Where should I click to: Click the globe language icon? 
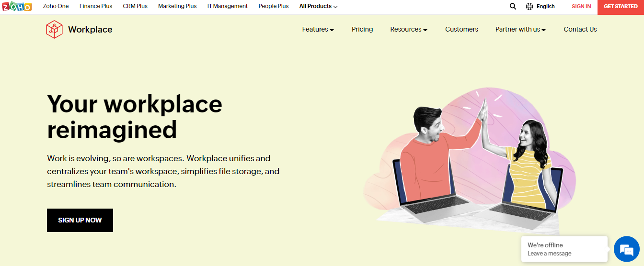(x=529, y=6)
